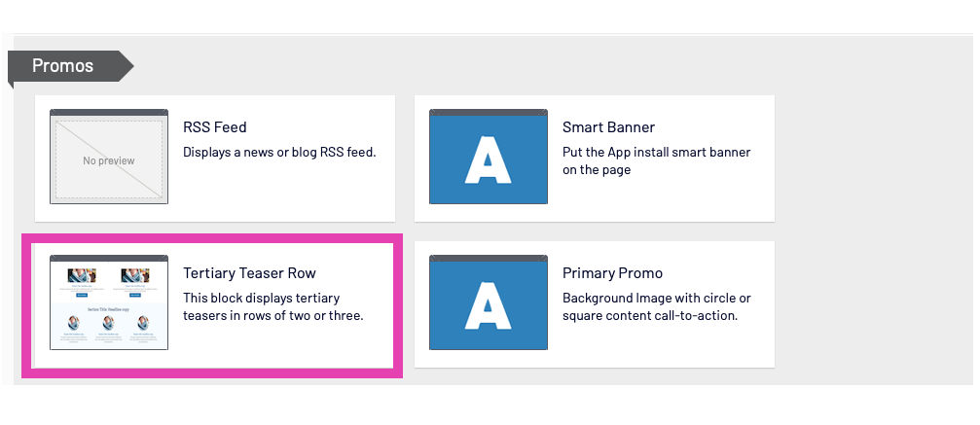Open the Primary Promo block title
Image resolution: width=980 pixels, height=425 pixels.
tap(612, 273)
